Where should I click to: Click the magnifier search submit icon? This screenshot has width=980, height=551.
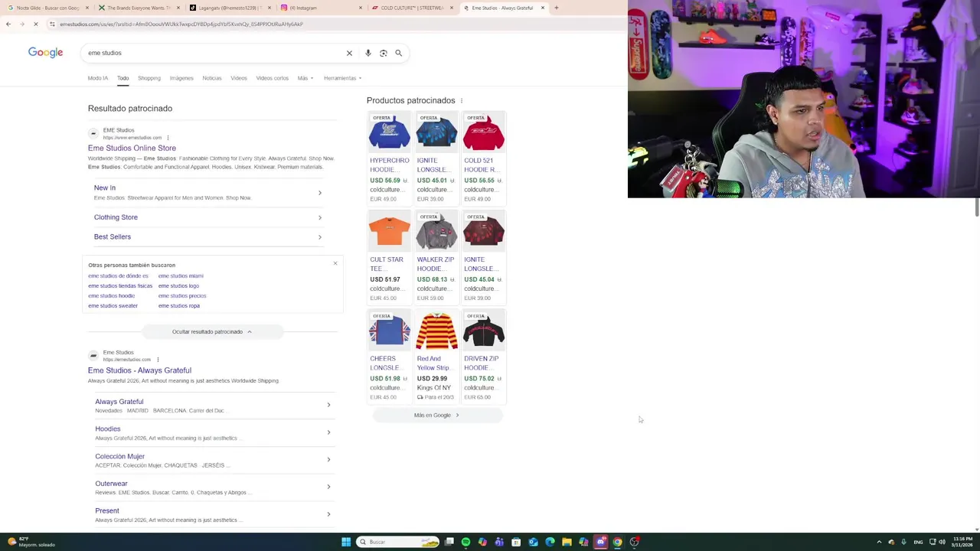398,53
